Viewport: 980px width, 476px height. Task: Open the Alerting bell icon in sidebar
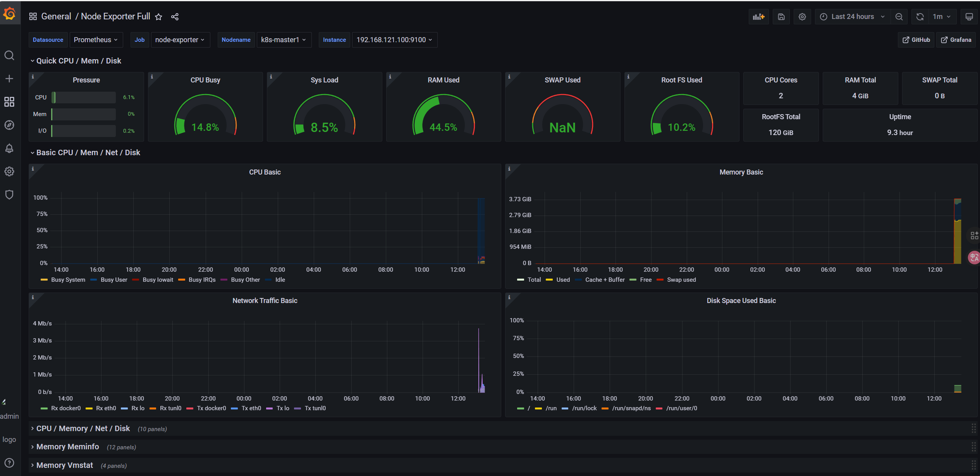[x=9, y=148]
